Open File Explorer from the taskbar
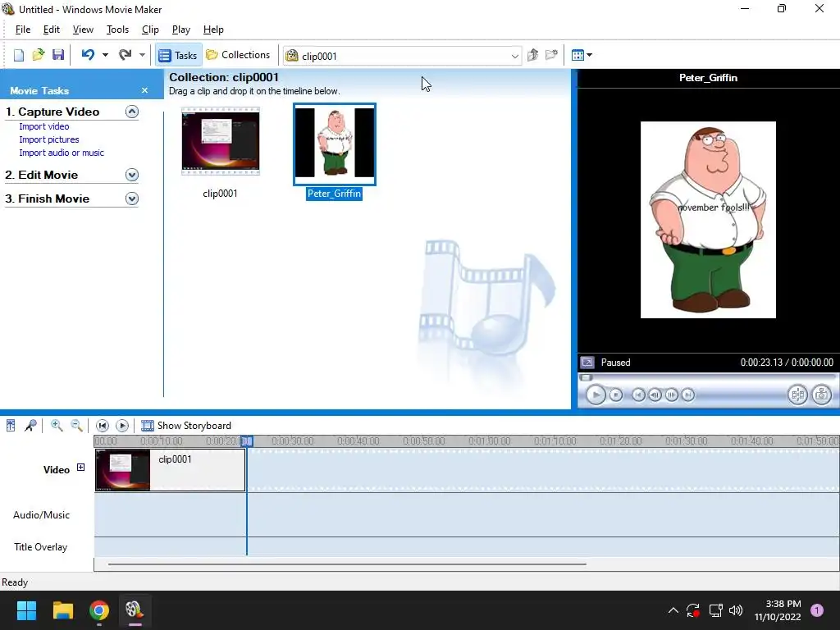 click(62, 610)
